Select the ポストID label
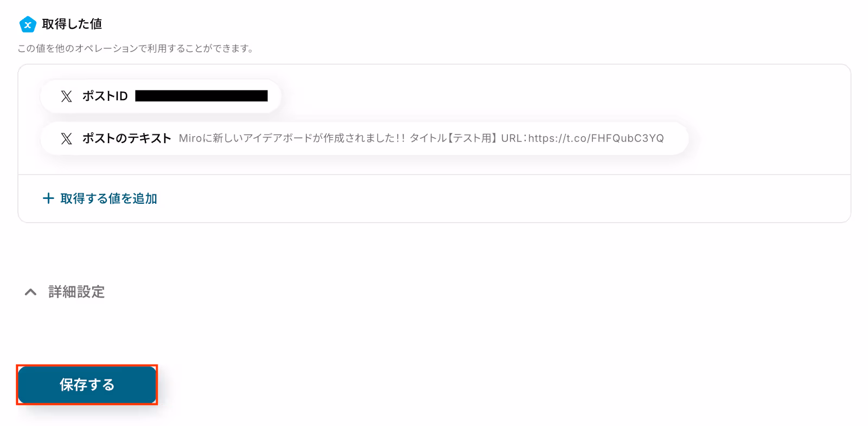The image size is (868, 426). pyautogui.click(x=105, y=96)
